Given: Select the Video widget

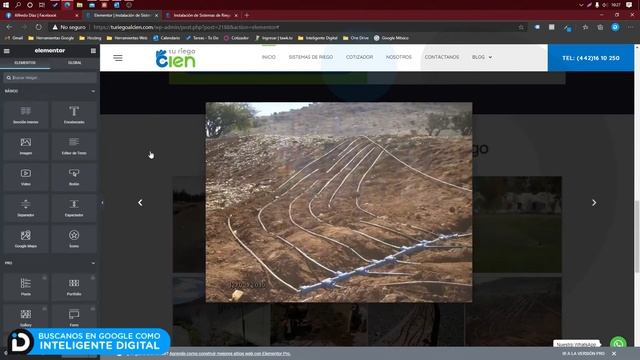Looking at the screenshot, I should pyautogui.click(x=26, y=177).
